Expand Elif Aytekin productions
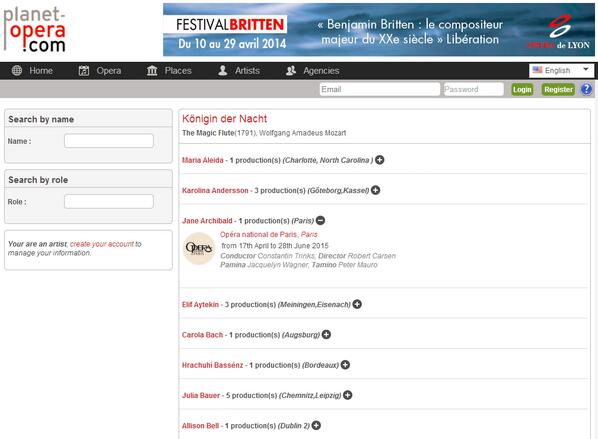 (x=357, y=304)
